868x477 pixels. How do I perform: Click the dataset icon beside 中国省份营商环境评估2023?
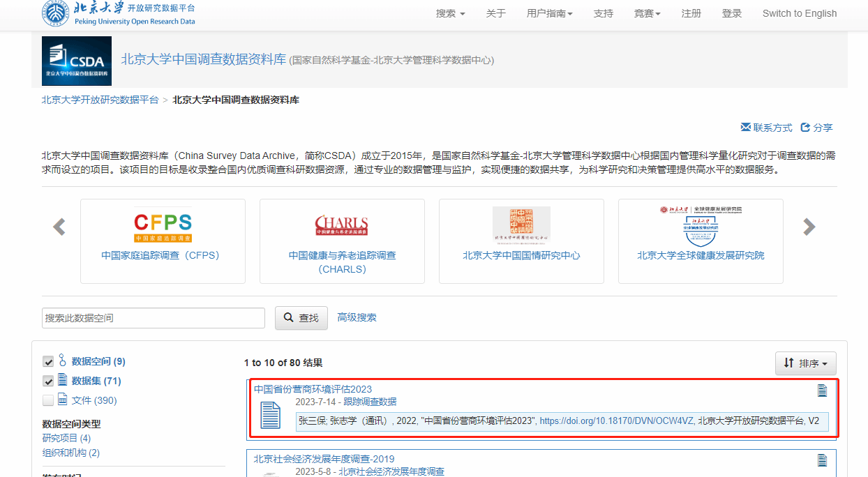point(270,416)
